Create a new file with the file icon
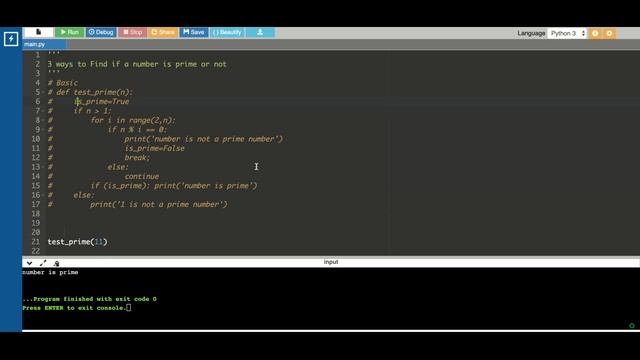Viewport: 640px width, 360px height. coord(38,32)
